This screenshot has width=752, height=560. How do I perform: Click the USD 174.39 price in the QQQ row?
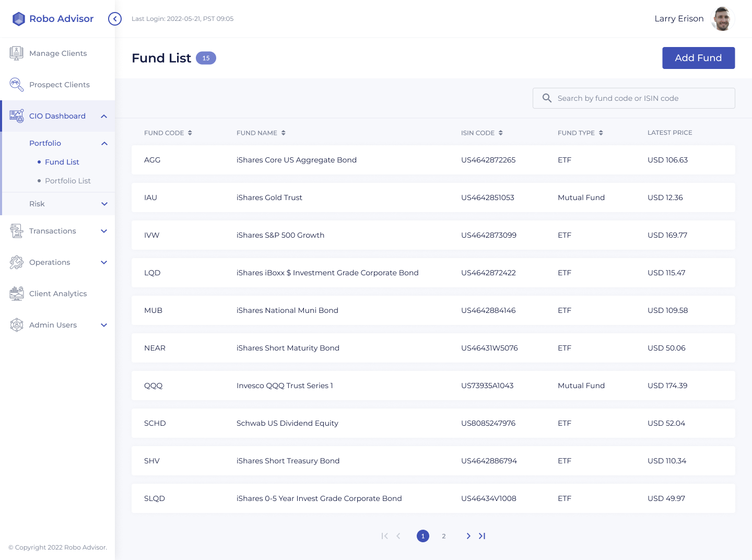pos(667,386)
